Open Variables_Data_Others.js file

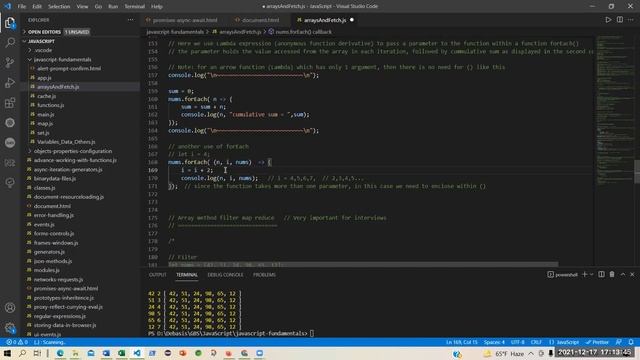coord(66,142)
